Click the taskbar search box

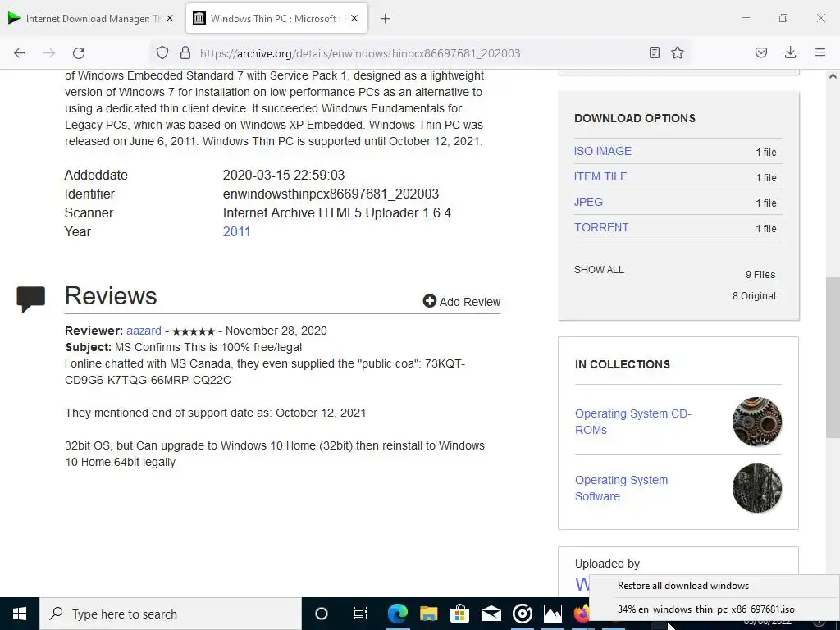click(171, 614)
